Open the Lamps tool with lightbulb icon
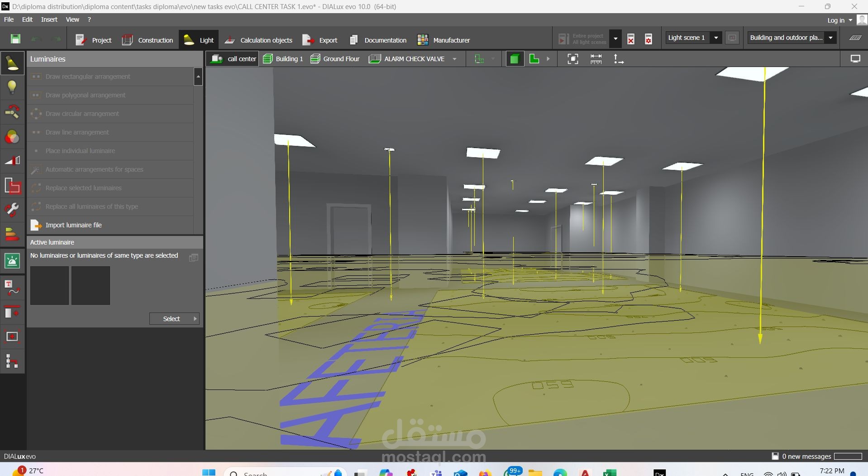The image size is (868, 476). tap(12, 87)
